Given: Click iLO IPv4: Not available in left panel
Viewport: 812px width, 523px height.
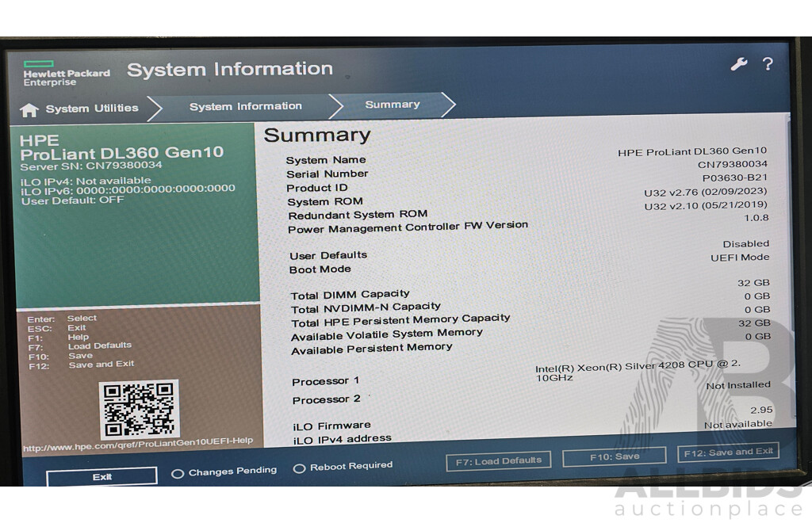Looking at the screenshot, I should 86,181.
